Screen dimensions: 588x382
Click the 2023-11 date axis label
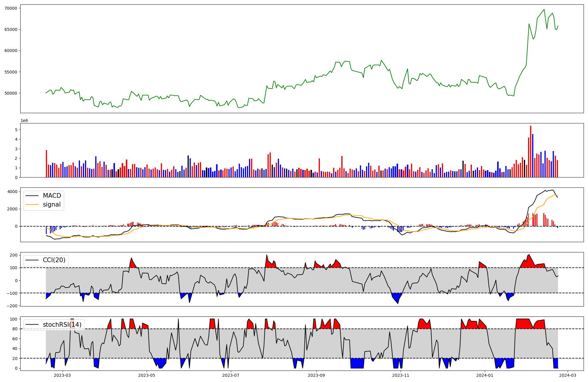click(400, 375)
